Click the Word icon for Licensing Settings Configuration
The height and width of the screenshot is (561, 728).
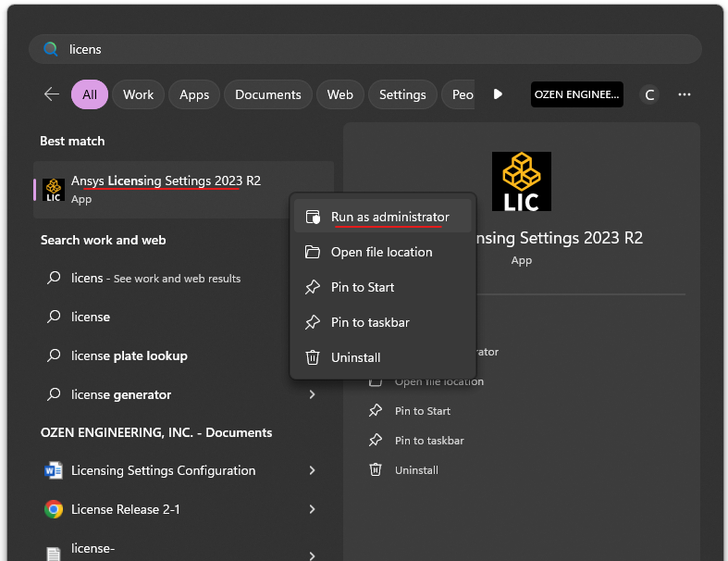(54, 470)
